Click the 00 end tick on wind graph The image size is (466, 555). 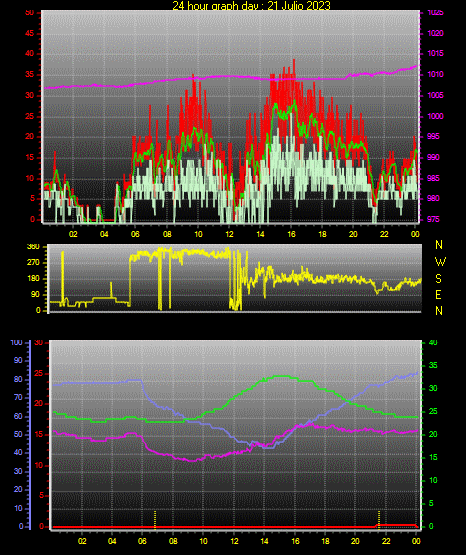point(415,234)
